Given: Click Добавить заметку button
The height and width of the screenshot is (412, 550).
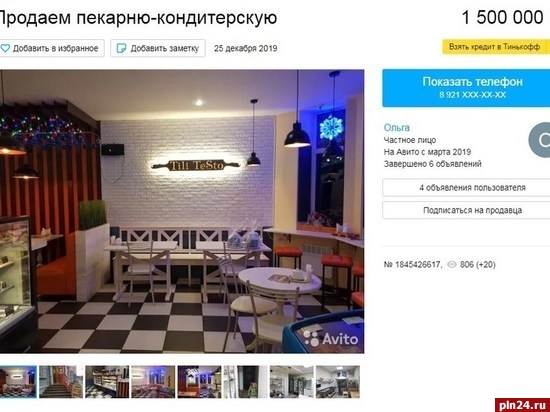Looking at the screenshot, I should (158, 48).
